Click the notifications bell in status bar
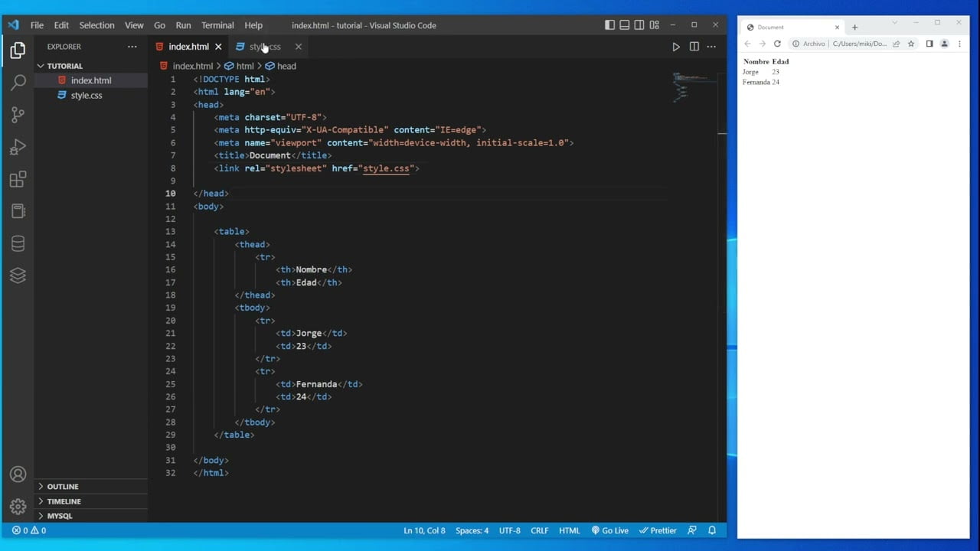This screenshot has width=980, height=551. pos(712,530)
